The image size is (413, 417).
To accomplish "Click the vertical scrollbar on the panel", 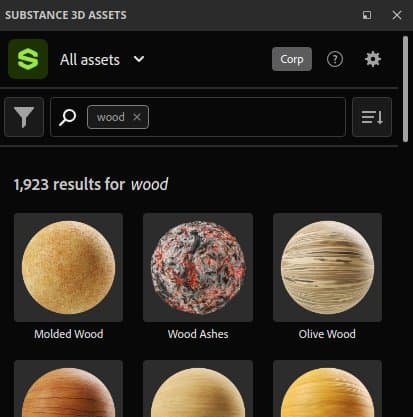I will (405, 89).
